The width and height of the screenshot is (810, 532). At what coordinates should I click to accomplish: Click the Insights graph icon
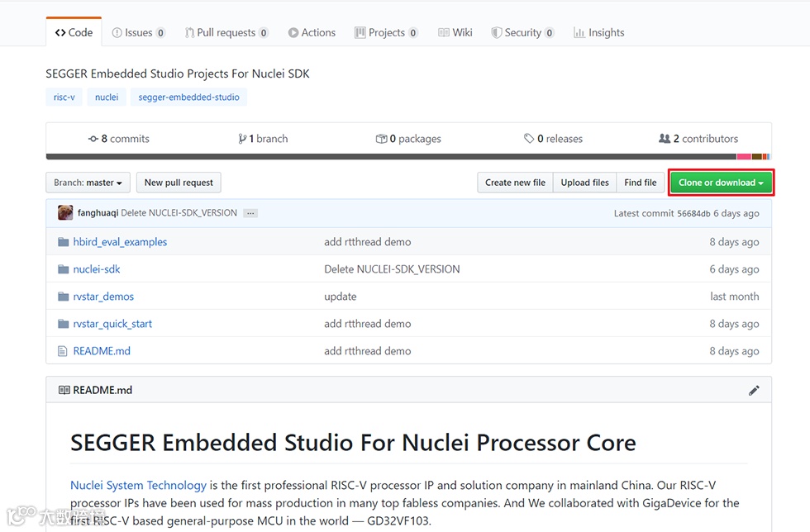coord(579,33)
